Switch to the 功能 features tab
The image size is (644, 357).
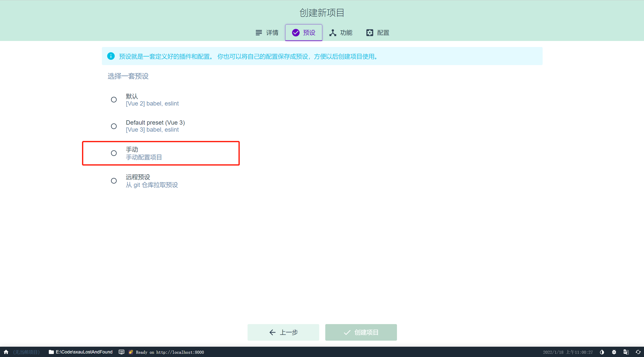(x=341, y=33)
